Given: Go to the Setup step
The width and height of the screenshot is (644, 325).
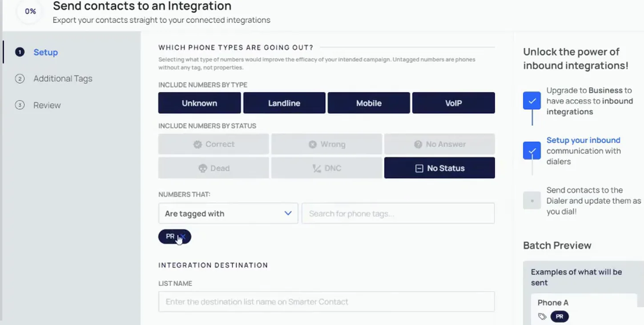Looking at the screenshot, I should [x=46, y=52].
